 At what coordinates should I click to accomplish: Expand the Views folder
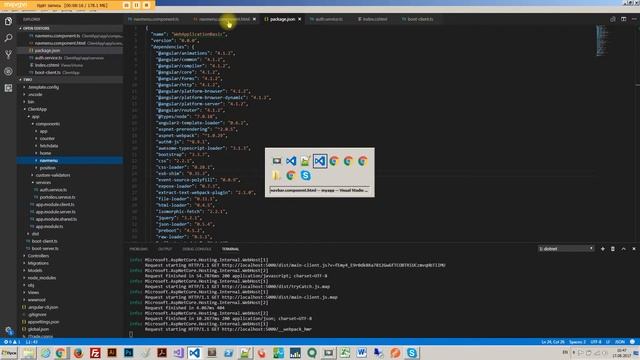pos(33,293)
